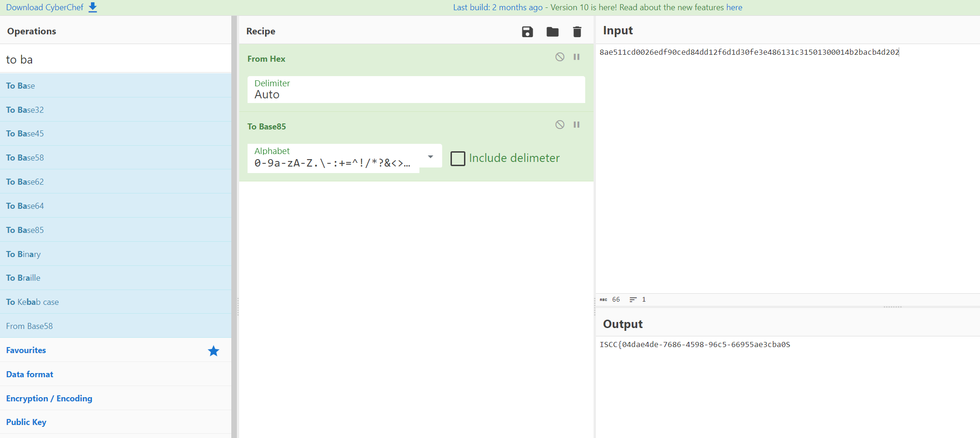Load a recipe with the folder icon
980x438 pixels.
(x=552, y=32)
